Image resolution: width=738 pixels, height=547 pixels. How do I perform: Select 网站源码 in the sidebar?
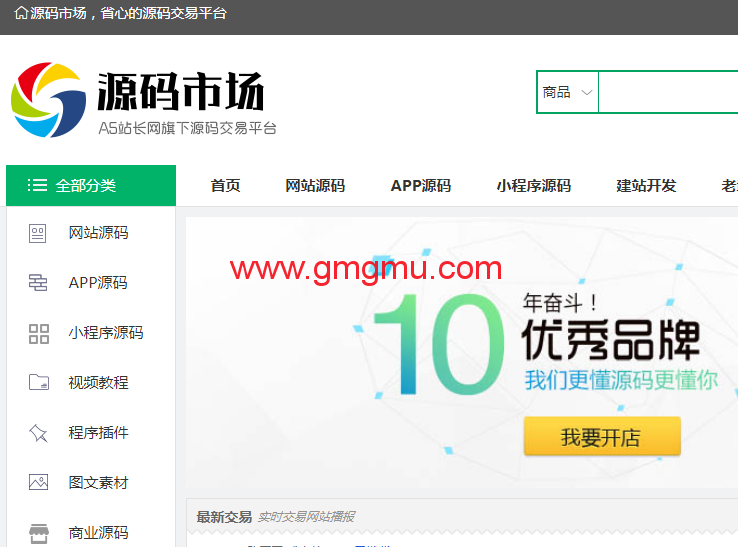tap(98, 233)
